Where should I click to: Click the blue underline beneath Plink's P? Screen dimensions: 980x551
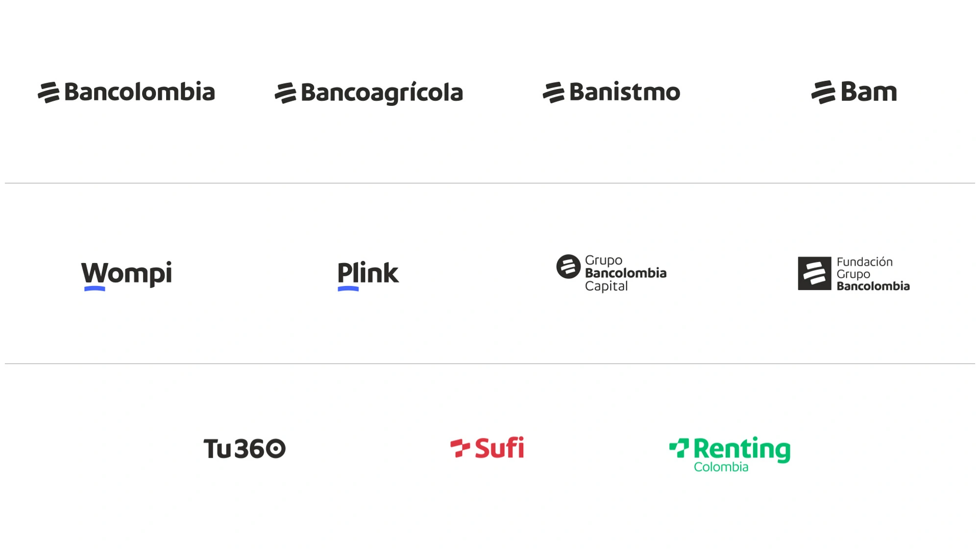pyautogui.click(x=348, y=289)
